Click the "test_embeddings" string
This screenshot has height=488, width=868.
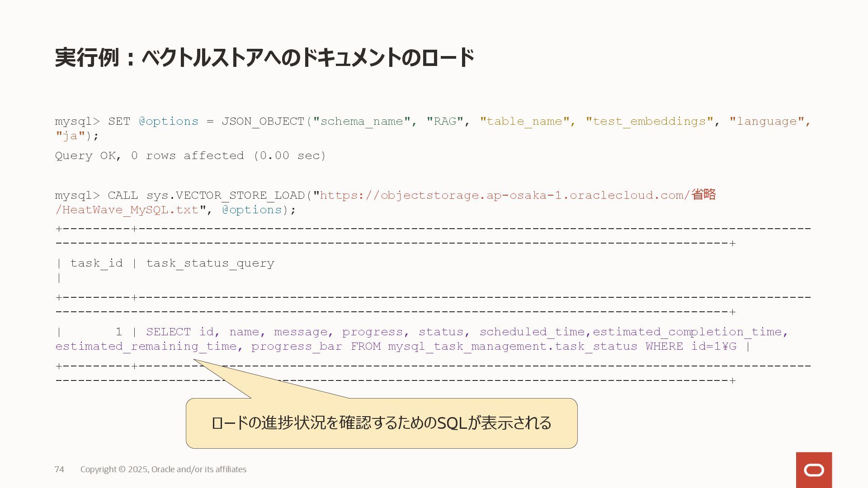[x=649, y=122]
